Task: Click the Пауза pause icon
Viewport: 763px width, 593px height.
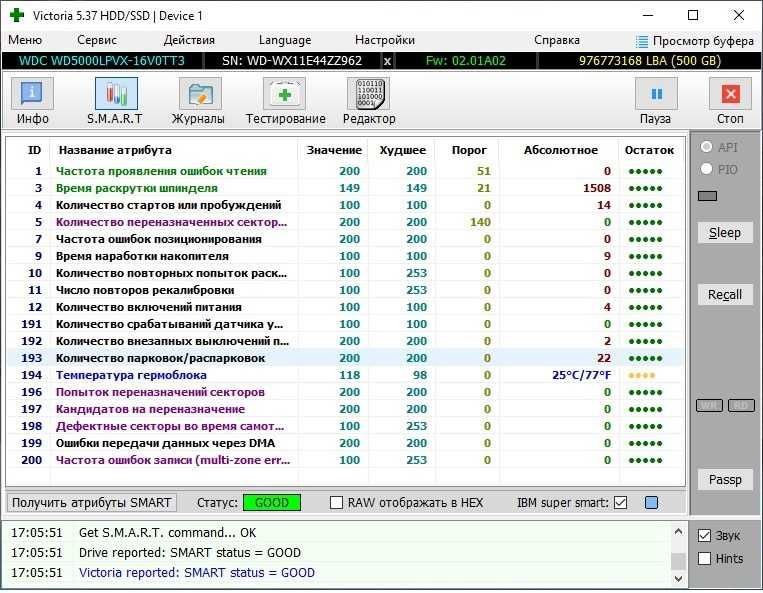Action: (x=656, y=94)
